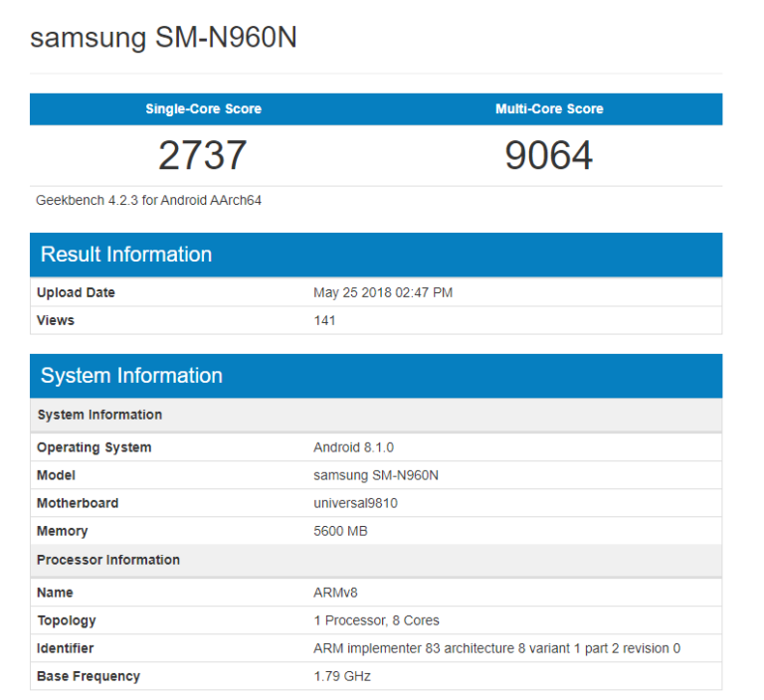Select the views count 141

tap(324, 320)
